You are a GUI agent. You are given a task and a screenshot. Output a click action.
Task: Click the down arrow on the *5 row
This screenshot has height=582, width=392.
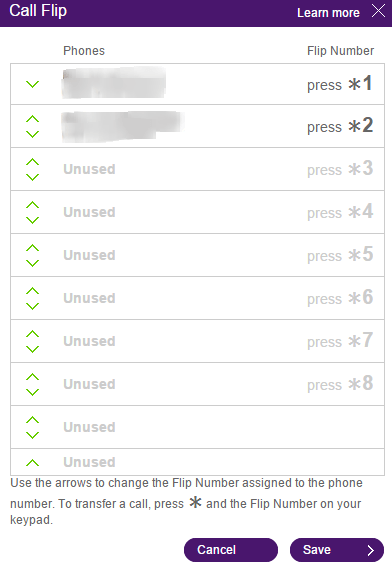pos(33,263)
